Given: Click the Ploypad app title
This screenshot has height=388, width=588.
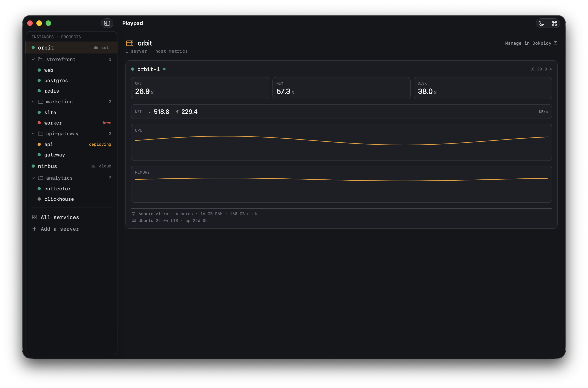Looking at the screenshot, I should [132, 23].
